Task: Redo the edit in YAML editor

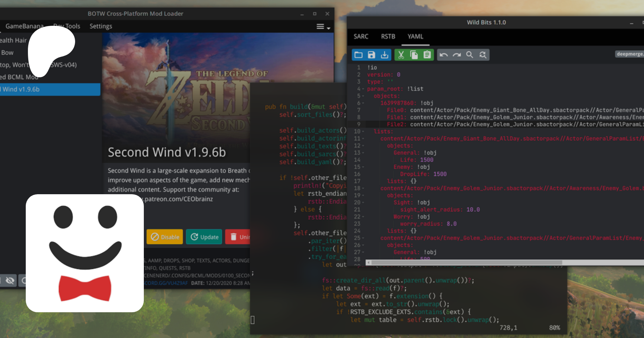Action: click(x=457, y=55)
